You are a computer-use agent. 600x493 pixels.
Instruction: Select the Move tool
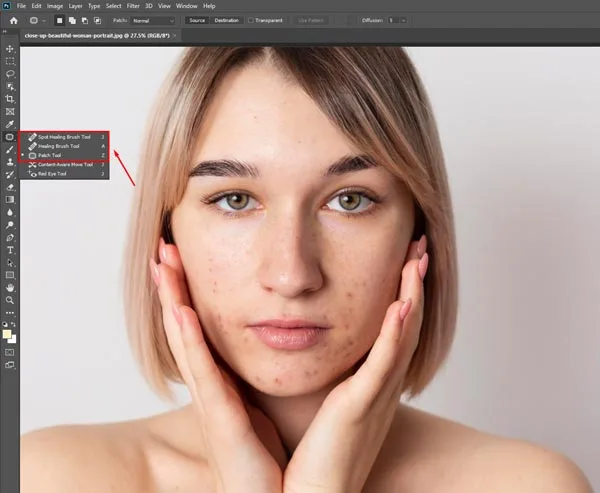coord(10,49)
